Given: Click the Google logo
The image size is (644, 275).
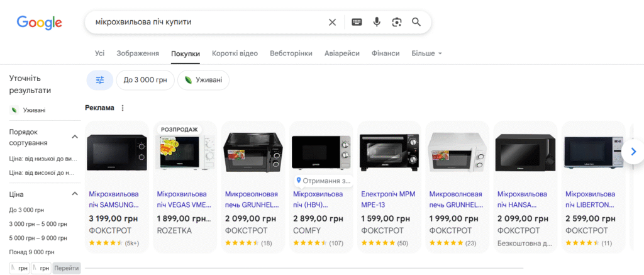Looking at the screenshot, I should [x=39, y=23].
